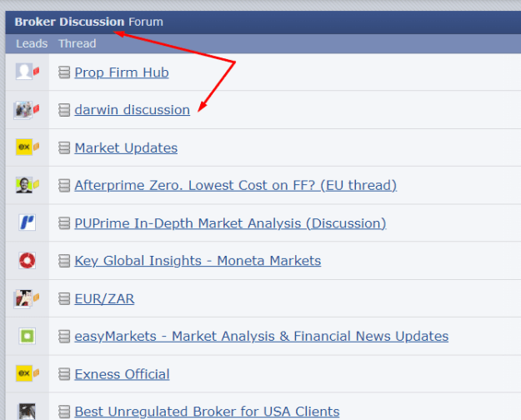
Task: Click thread list icon beside Best Unregulated Broker
Action: click(x=64, y=412)
